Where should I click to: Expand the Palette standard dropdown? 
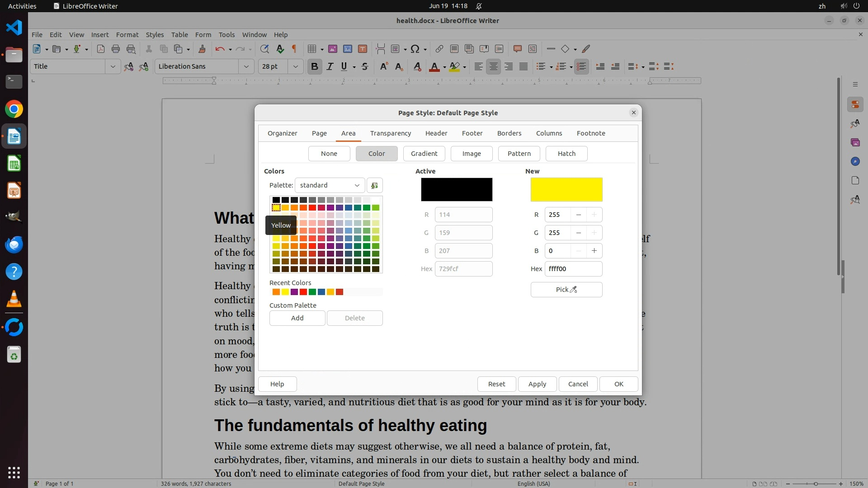click(x=330, y=185)
